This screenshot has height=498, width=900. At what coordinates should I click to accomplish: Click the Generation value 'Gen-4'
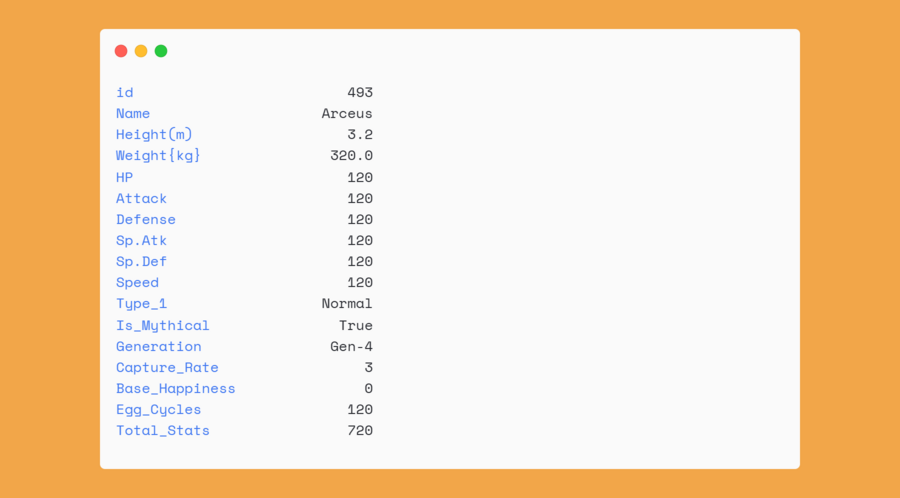[x=351, y=346]
